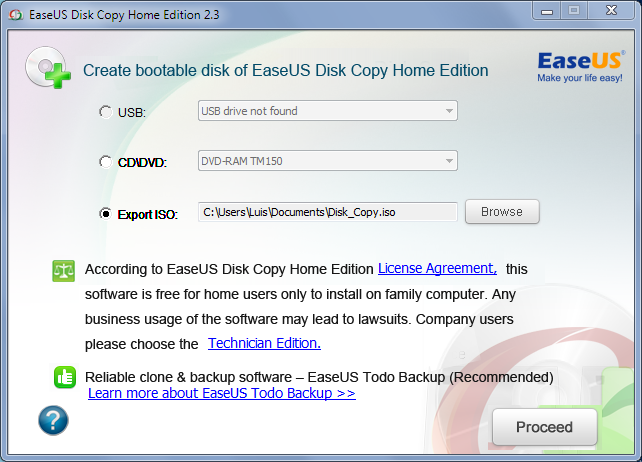Click the ISO export path field
Viewport: 642px width, 462px height.
(x=328, y=212)
